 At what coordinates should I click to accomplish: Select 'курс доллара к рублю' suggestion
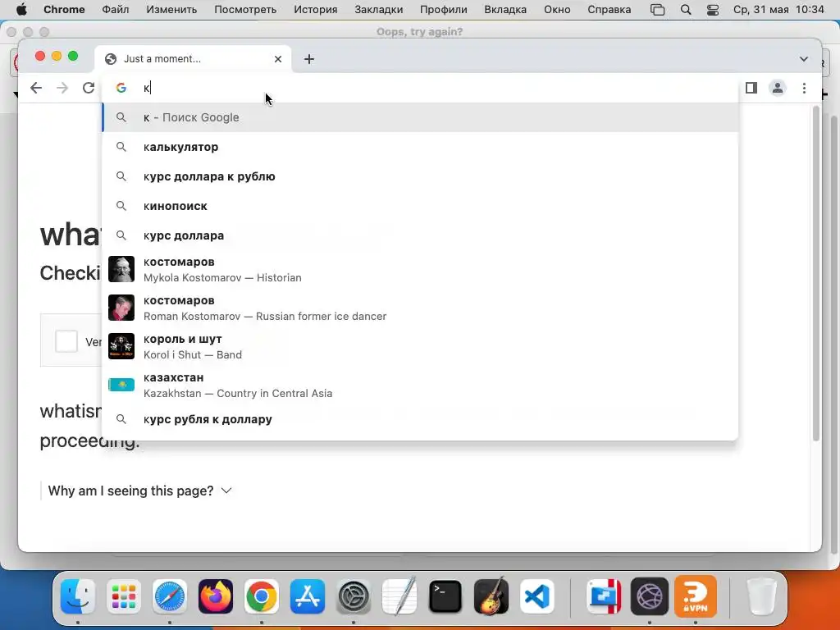point(420,176)
